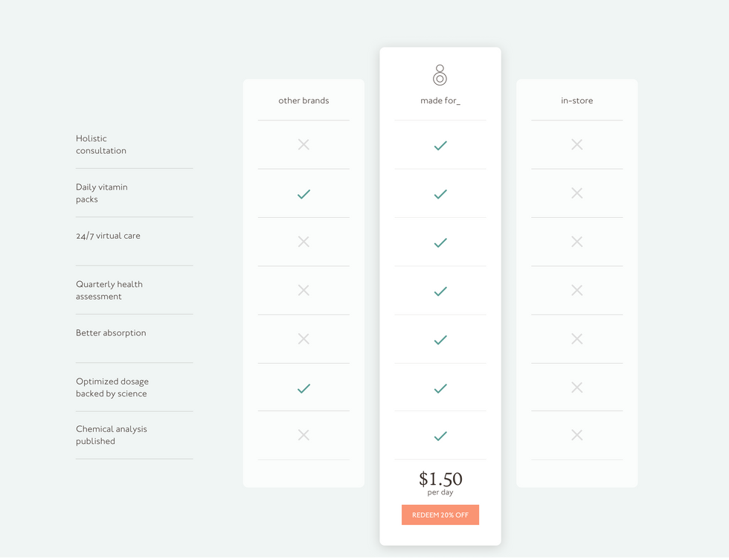The height and width of the screenshot is (560, 729).
Task: Click in-store Chemical analysis published X mark
Action: (577, 435)
